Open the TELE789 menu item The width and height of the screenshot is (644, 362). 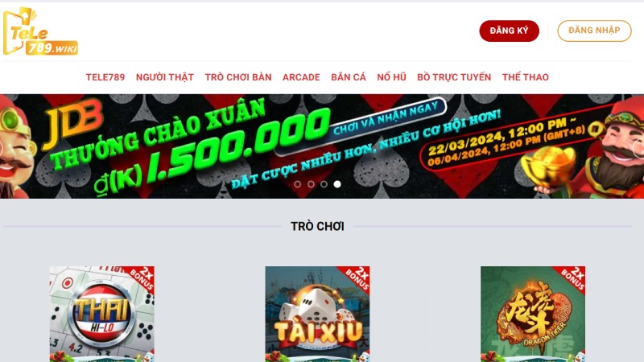(105, 77)
